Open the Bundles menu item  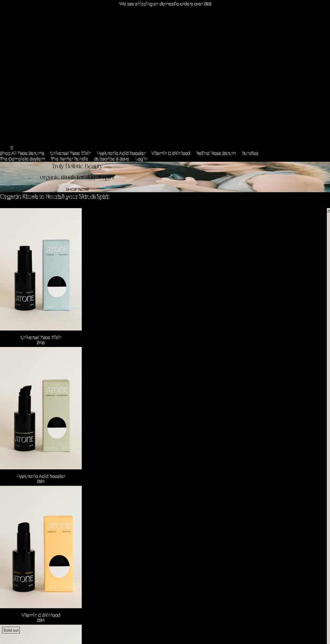[x=250, y=153]
